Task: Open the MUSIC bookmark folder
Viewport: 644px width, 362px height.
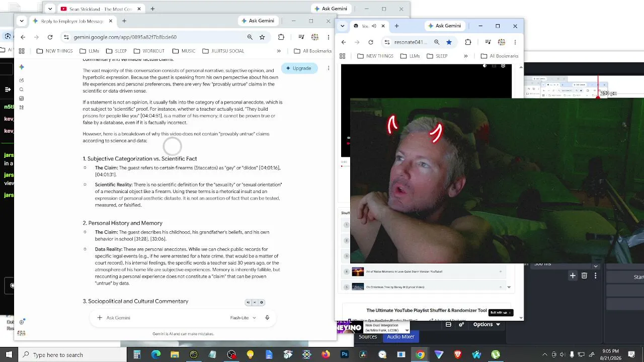Action: pos(184,51)
